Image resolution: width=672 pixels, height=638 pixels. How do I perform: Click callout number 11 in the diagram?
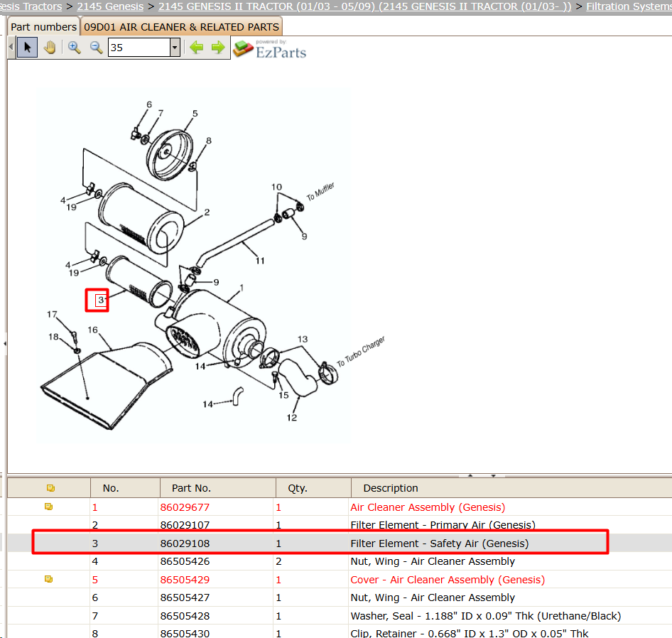(x=260, y=261)
